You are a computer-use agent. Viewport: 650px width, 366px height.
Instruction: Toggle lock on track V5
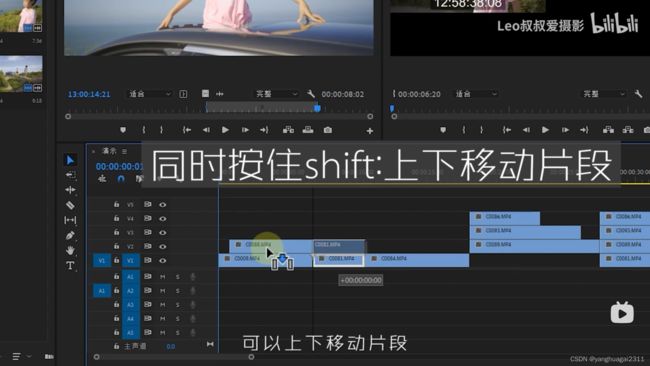click(x=116, y=204)
